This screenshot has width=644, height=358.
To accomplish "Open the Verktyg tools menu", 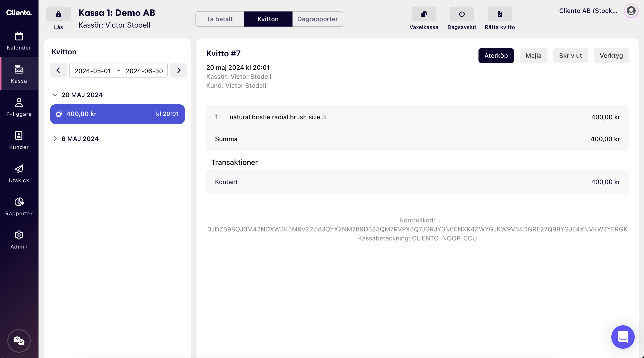I will tap(611, 56).
